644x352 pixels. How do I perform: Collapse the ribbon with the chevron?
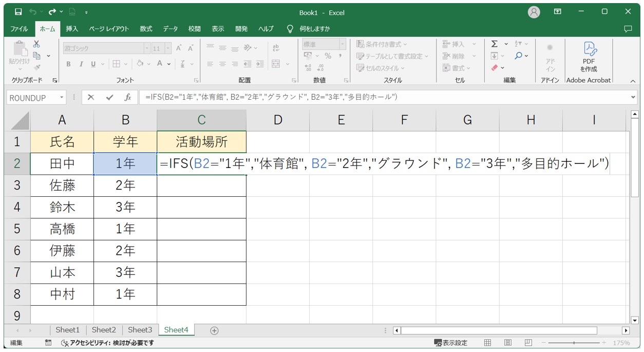(633, 81)
